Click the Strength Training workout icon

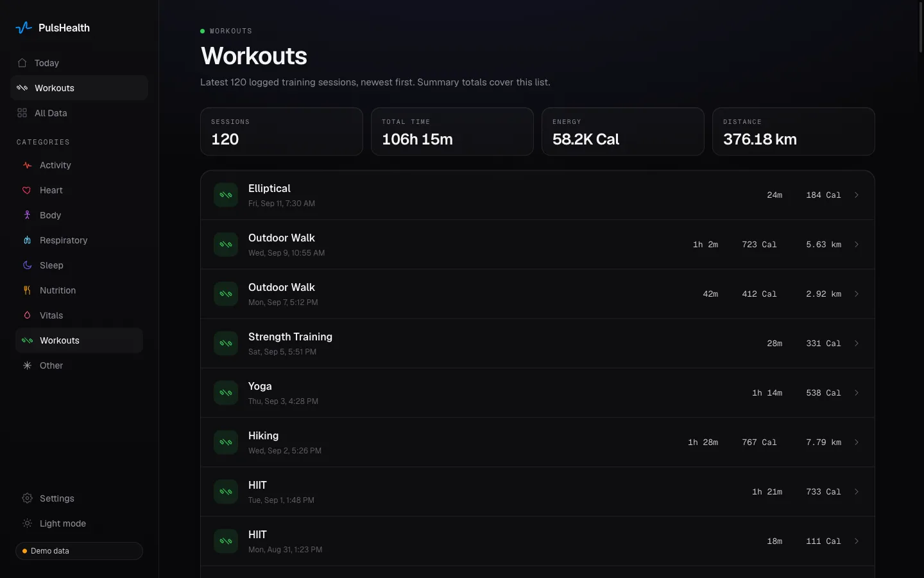[226, 344]
